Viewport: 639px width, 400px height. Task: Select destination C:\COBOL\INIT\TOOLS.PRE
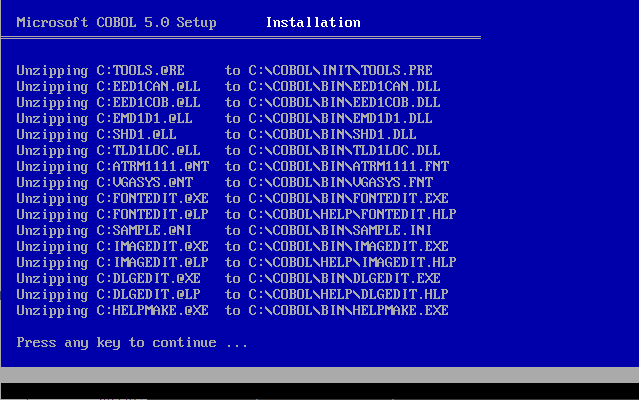click(x=340, y=70)
